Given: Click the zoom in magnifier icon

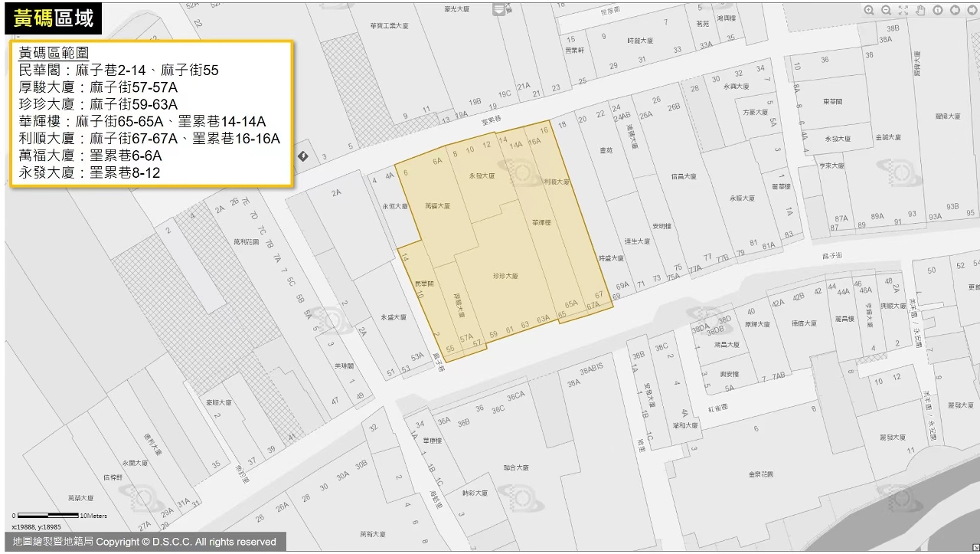Looking at the screenshot, I should point(869,11).
